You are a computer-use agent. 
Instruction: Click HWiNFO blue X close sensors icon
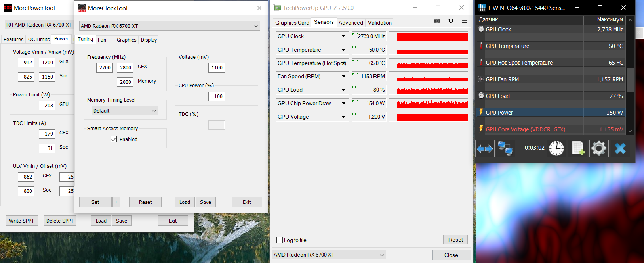pyautogui.click(x=620, y=148)
